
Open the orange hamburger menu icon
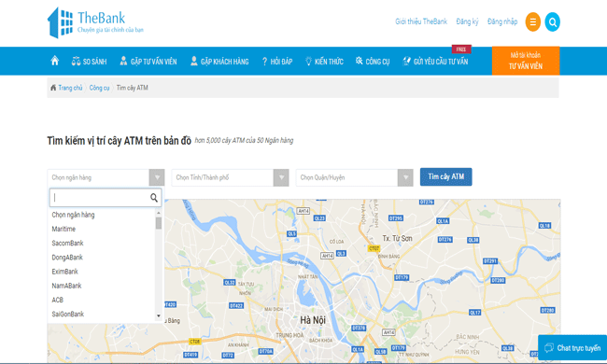pyautogui.click(x=532, y=22)
